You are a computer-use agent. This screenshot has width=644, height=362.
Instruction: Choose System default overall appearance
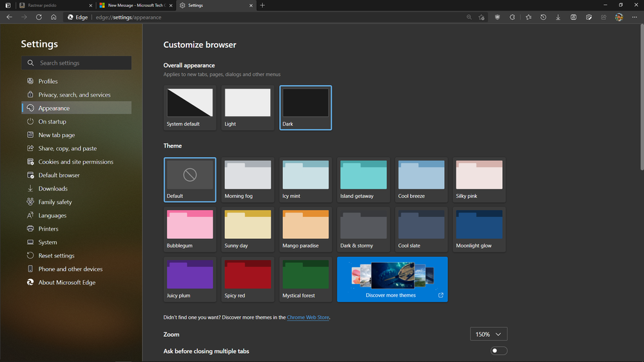190,108
